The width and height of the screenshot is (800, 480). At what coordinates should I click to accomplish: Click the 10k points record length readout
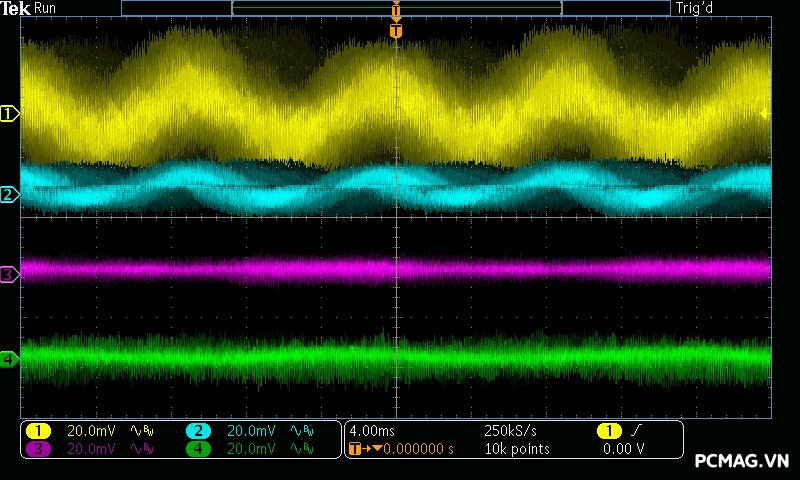coord(516,449)
